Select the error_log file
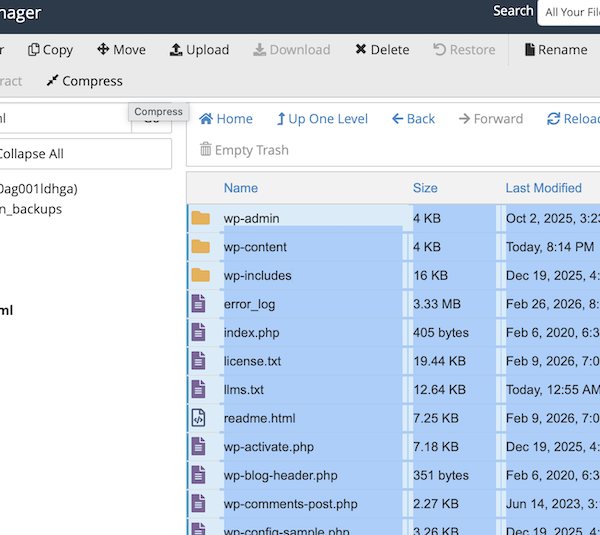The image size is (600, 535). coord(249,304)
